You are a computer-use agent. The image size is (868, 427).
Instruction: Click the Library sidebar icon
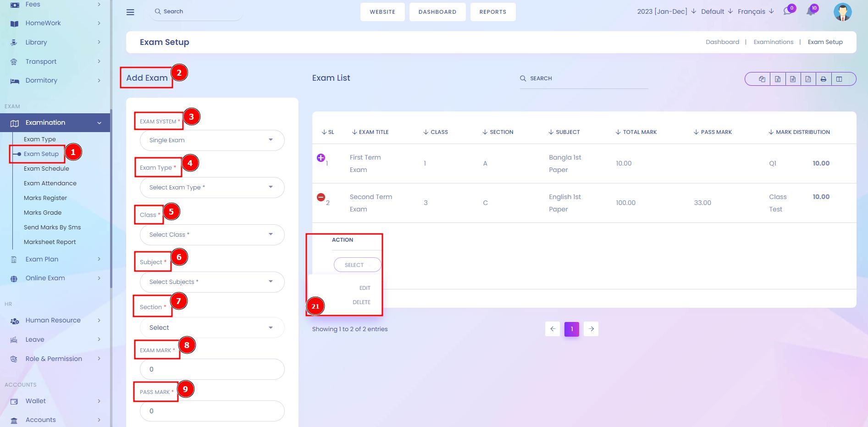[x=14, y=42]
